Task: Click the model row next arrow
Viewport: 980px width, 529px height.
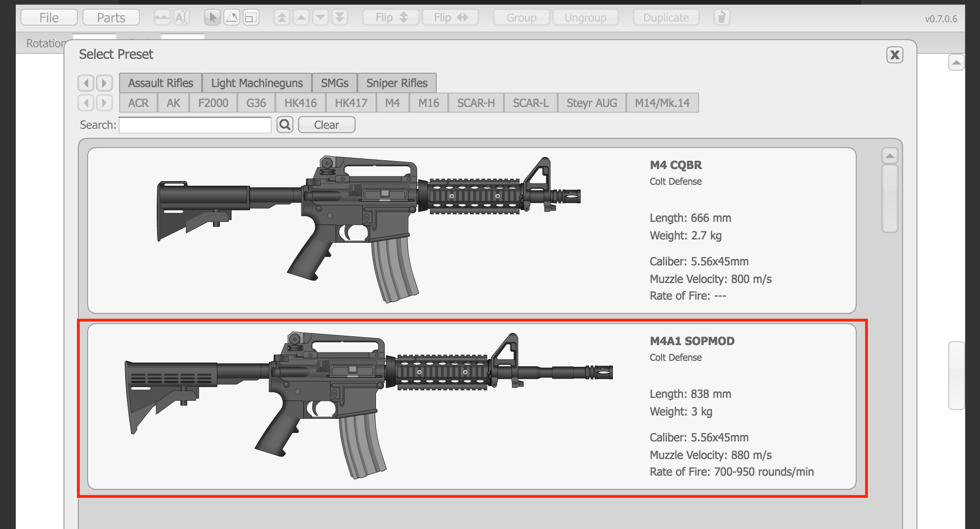Action: pyautogui.click(x=104, y=102)
